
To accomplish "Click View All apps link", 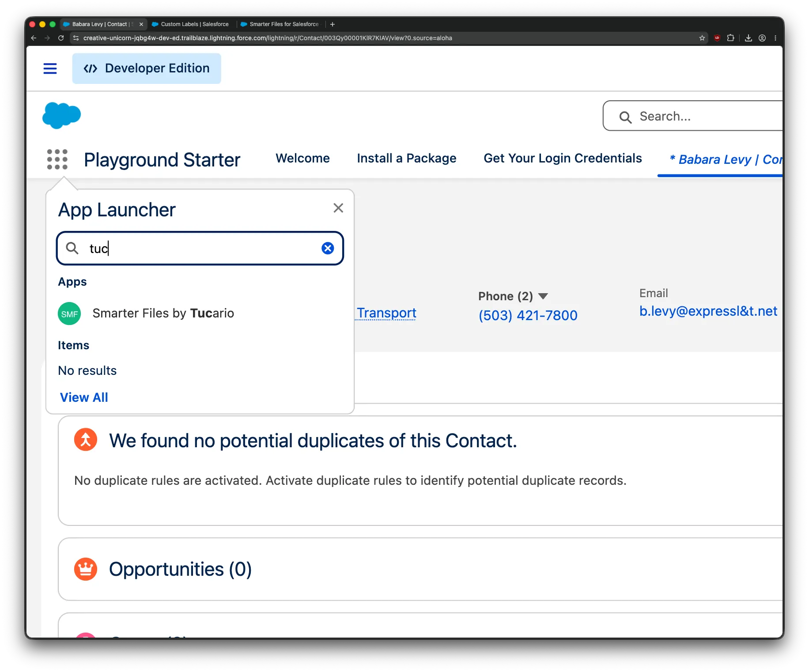I will click(x=84, y=397).
